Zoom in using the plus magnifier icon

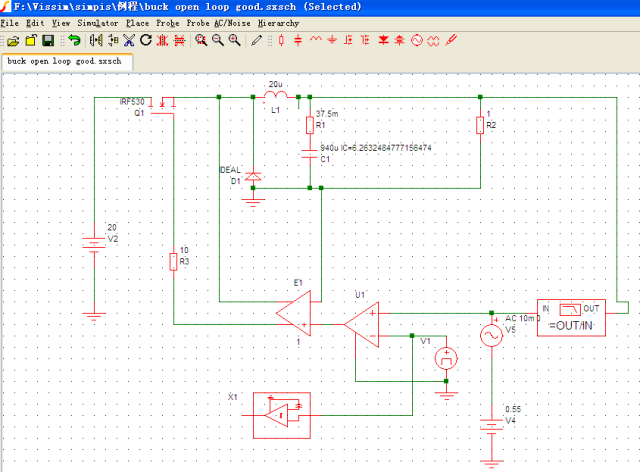point(234,40)
